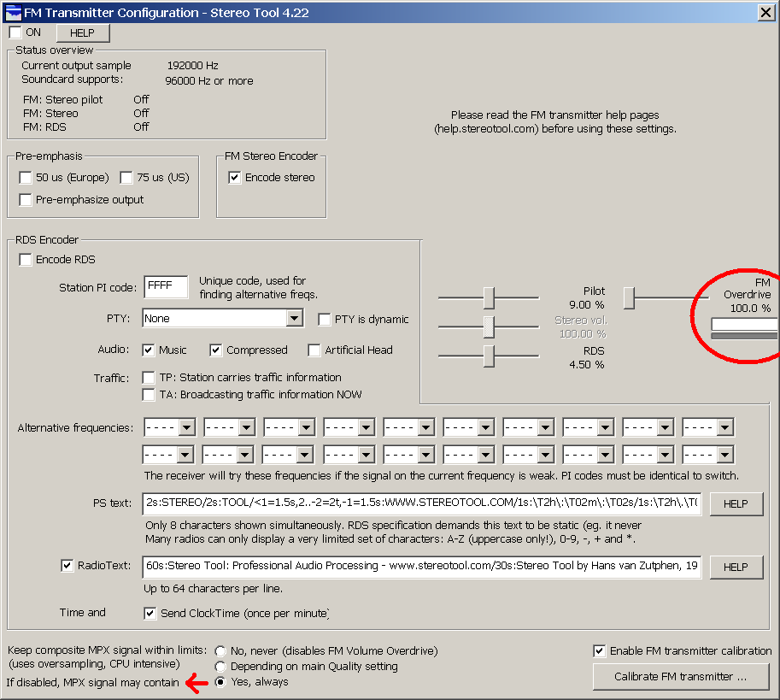Select "Depending on main Quality setting" option

click(x=220, y=667)
